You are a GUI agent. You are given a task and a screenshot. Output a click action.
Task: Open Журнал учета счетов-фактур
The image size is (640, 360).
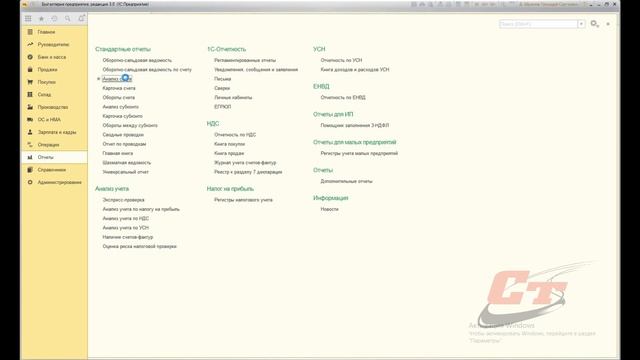coord(245,162)
